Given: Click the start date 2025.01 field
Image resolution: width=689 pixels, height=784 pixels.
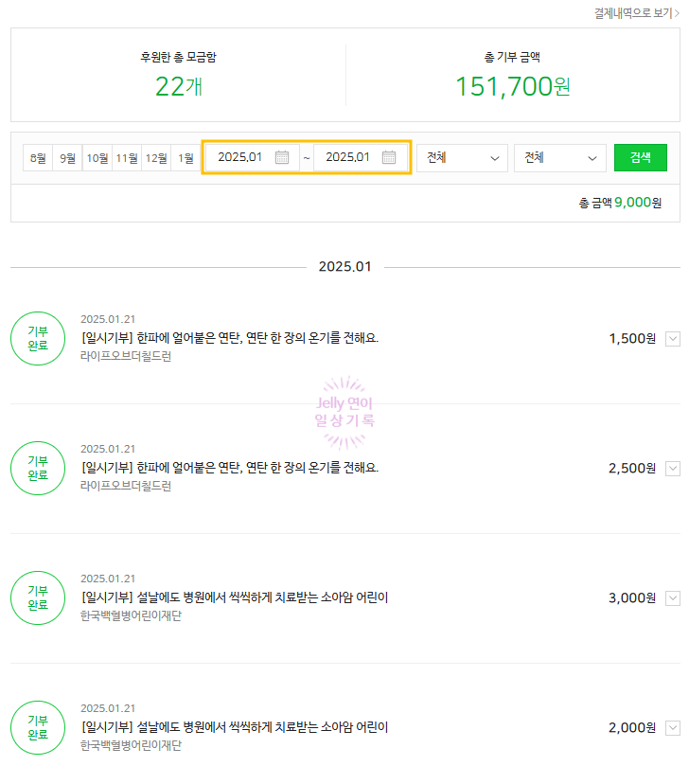Looking at the screenshot, I should click(x=240, y=157).
